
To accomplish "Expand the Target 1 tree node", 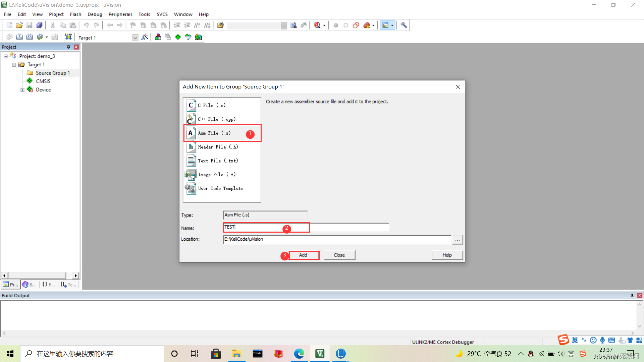I will pos(12,64).
